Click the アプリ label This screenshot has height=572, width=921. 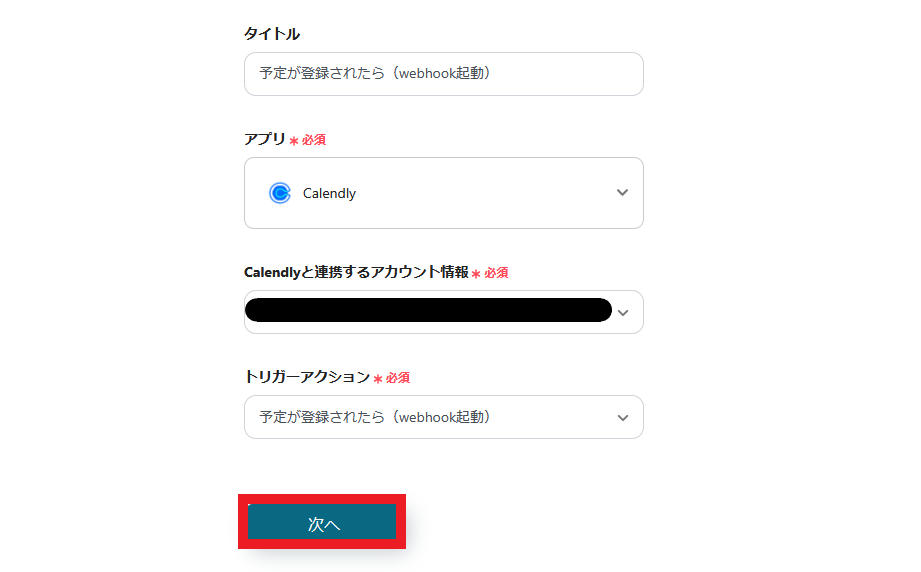coord(265,139)
